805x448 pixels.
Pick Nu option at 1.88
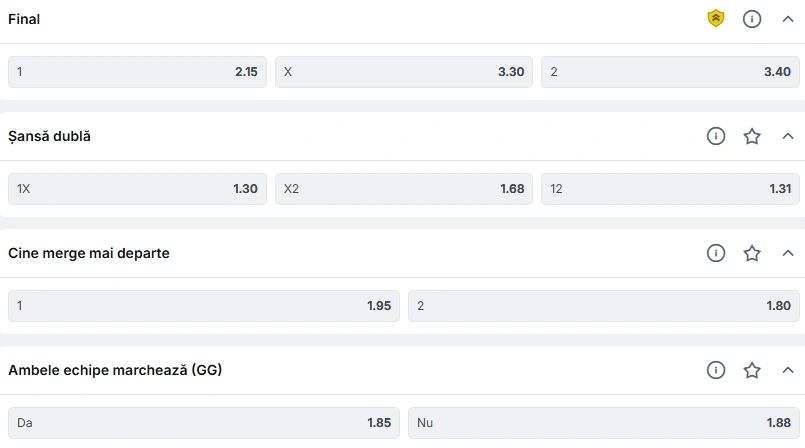tap(604, 423)
